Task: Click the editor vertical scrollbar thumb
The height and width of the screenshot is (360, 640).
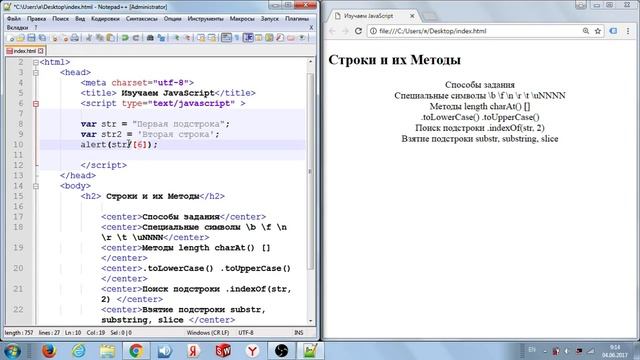Action: click(310, 171)
